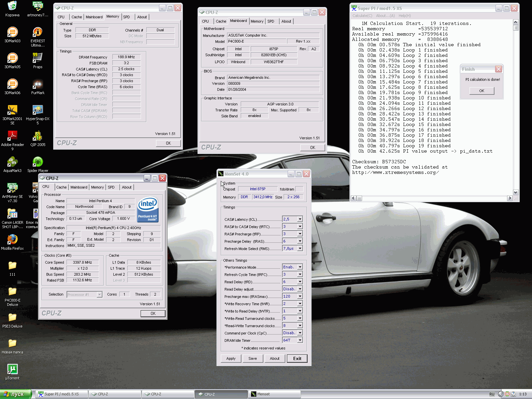The height and width of the screenshot is (399, 532).
Task: Open the Read Delay adjust dropdown
Action: [x=300, y=289]
